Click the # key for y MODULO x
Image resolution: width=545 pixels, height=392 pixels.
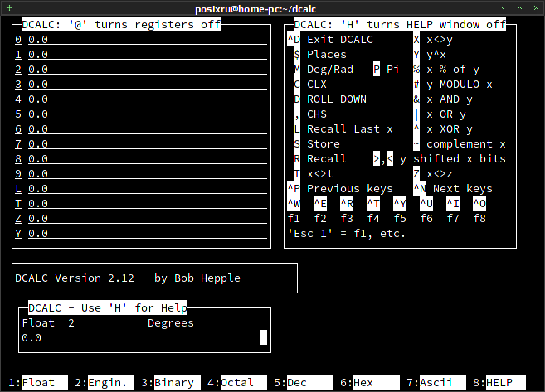416,85
